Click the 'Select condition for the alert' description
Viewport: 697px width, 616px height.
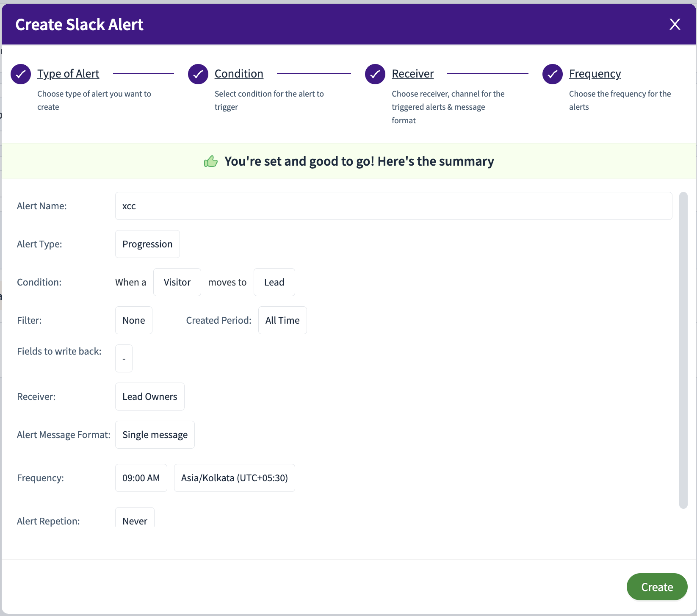pos(269,100)
